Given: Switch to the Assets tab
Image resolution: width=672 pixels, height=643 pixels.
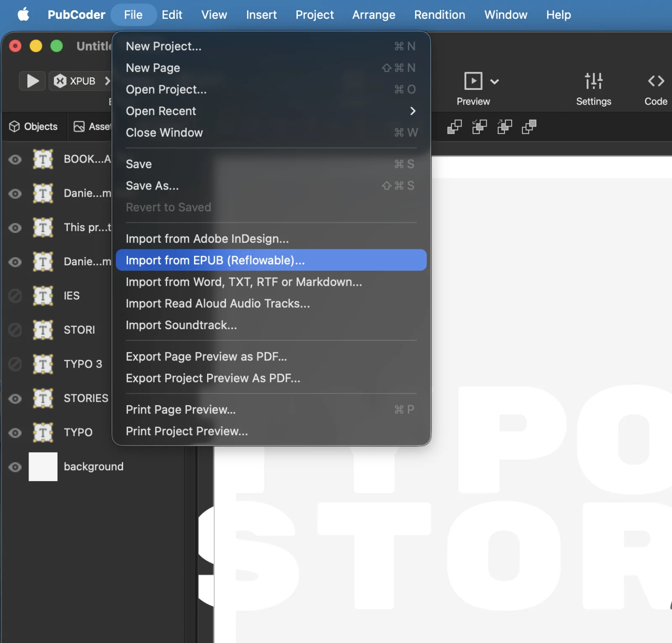Looking at the screenshot, I should 92,126.
